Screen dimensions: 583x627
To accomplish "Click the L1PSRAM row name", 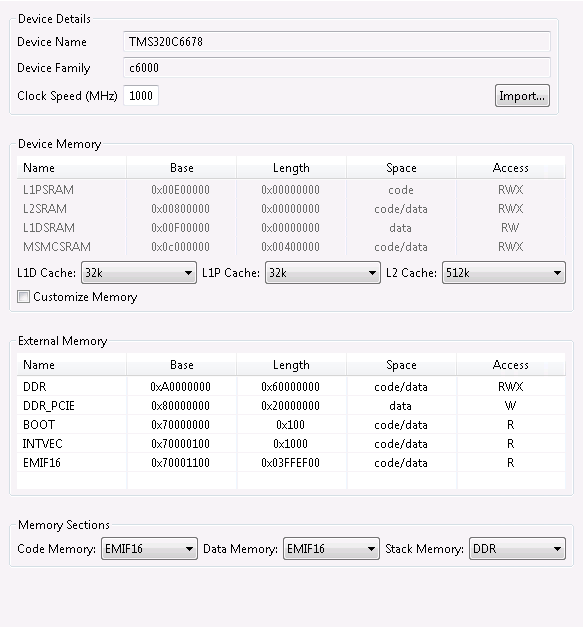I will [x=48, y=190].
